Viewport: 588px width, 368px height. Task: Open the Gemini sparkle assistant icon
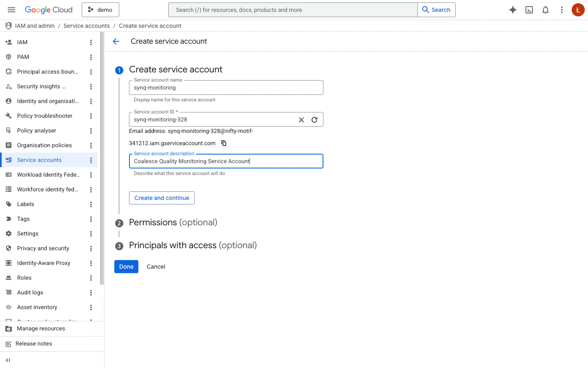point(513,10)
